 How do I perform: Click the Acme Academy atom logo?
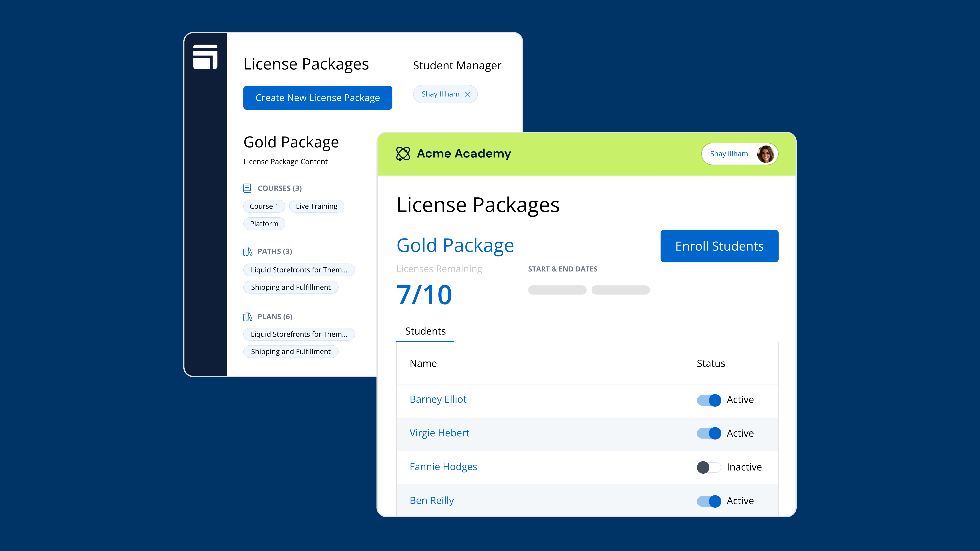pos(403,154)
